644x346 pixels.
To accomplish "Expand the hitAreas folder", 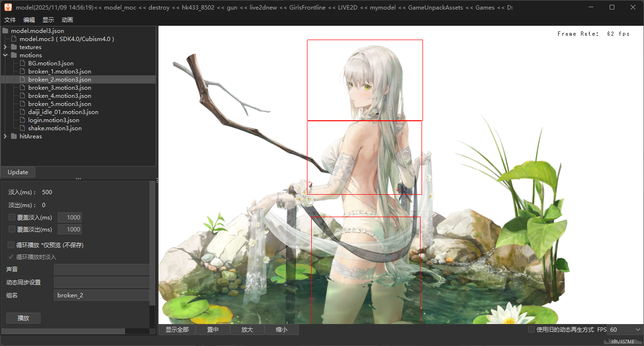I will (5, 136).
